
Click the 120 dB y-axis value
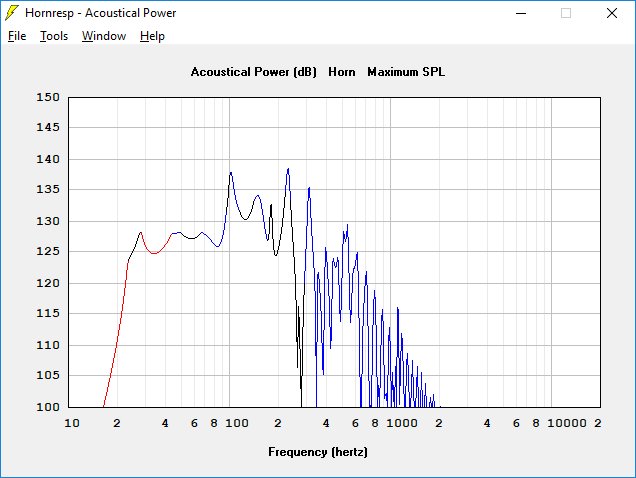point(48,284)
